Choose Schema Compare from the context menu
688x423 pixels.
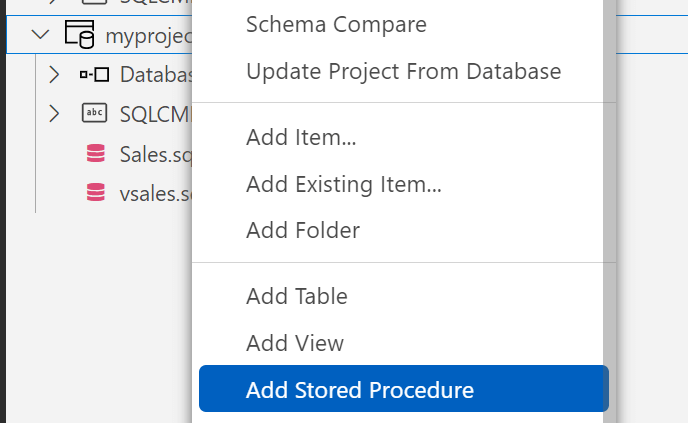[x=336, y=24]
